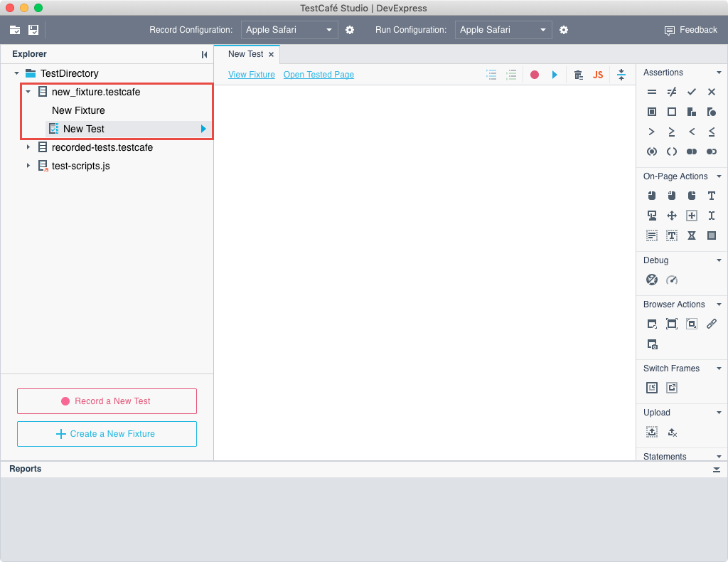Select the Greater Than or Equal assertion
Viewport: 728px width, 562px height.
pyautogui.click(x=672, y=132)
